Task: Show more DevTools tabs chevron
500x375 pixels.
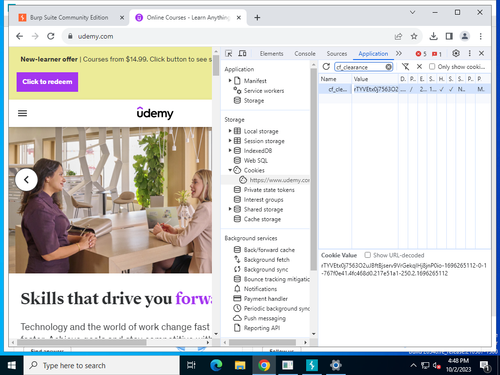Action: tap(399, 53)
